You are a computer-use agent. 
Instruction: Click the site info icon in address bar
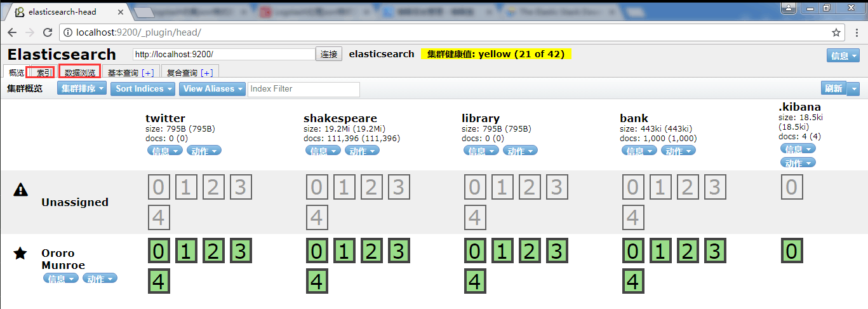(x=68, y=32)
